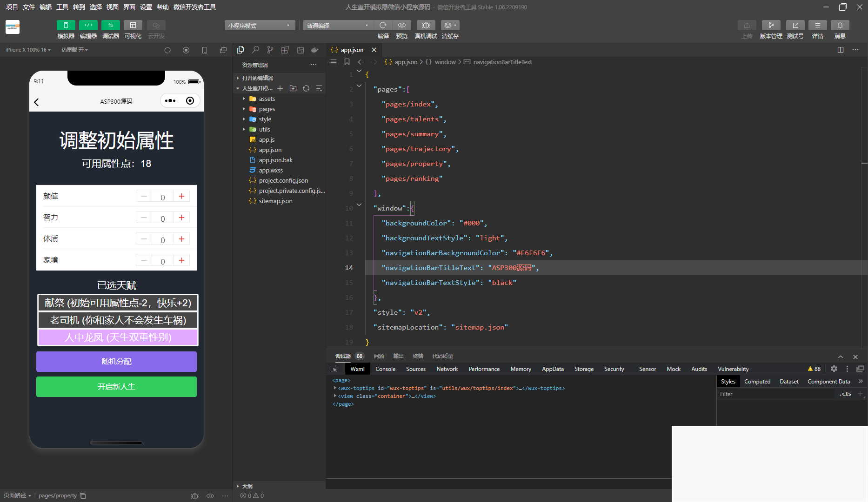This screenshot has width=868, height=502.
Task: Expand the pages folder in explorer
Action: click(x=267, y=109)
